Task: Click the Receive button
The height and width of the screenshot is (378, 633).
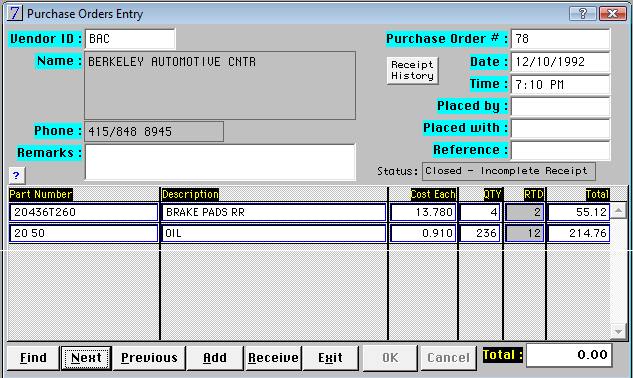Action: tap(273, 358)
